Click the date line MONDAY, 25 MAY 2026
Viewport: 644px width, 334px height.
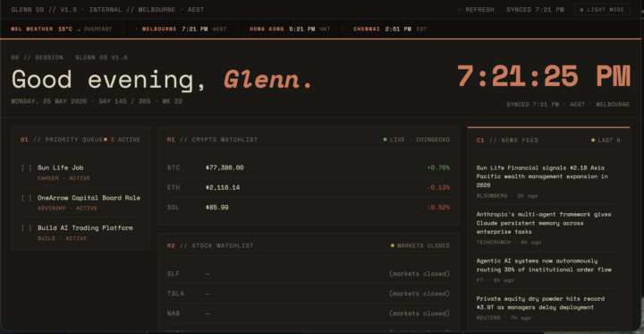coord(49,101)
